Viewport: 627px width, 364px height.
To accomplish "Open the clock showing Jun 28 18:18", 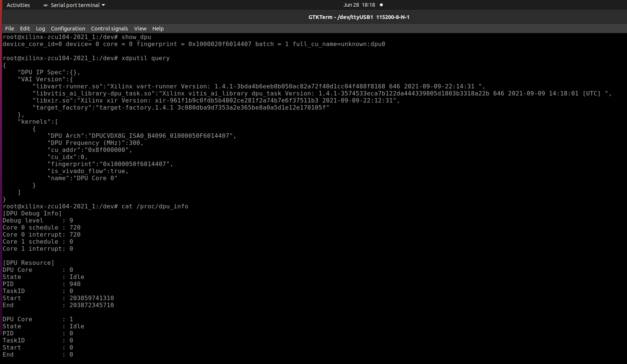I will tap(359, 5).
